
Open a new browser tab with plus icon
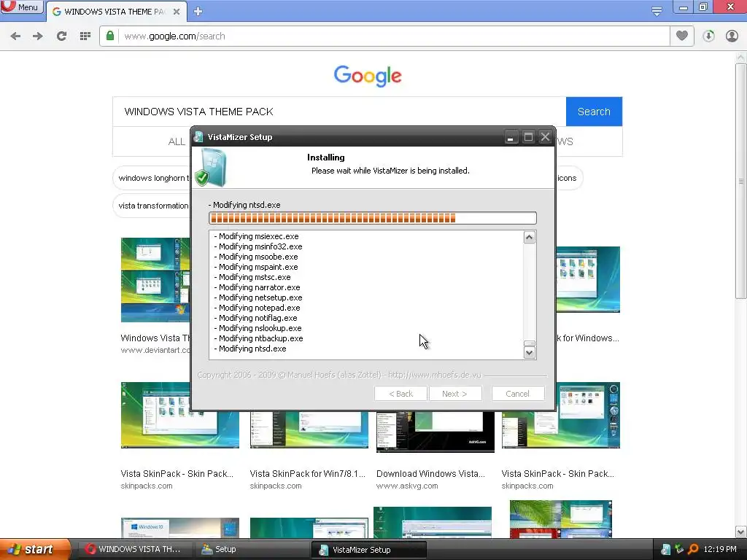point(198,12)
